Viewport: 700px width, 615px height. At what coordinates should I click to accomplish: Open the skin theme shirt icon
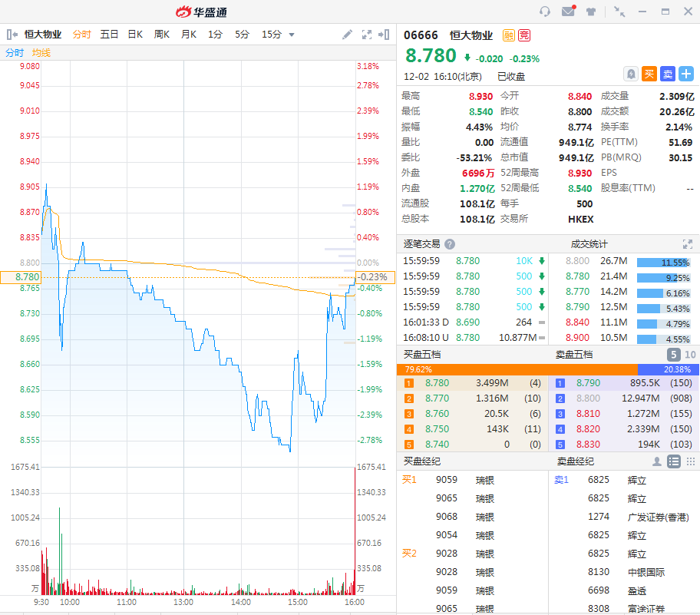point(591,12)
